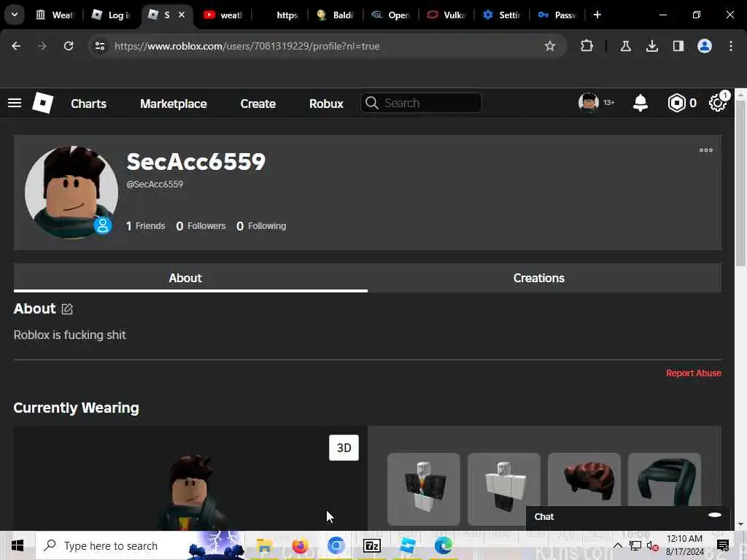Switch to the Password tab
The height and width of the screenshot is (560, 747).
(557, 15)
